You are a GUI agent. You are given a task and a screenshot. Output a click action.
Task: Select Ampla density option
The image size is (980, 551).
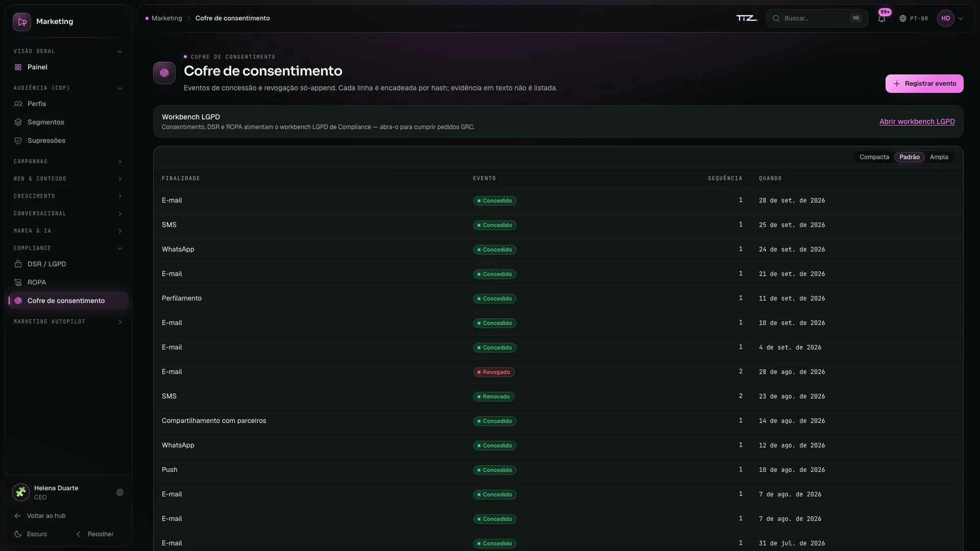coord(939,157)
